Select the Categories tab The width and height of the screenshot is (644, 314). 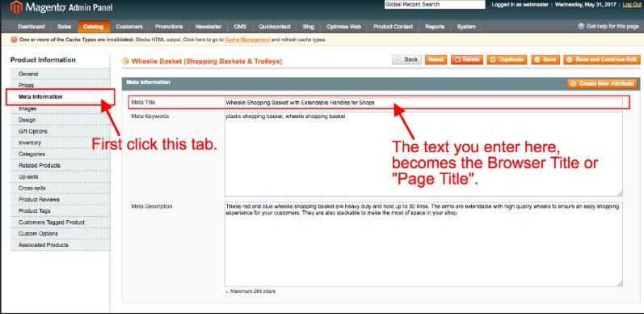(60, 154)
